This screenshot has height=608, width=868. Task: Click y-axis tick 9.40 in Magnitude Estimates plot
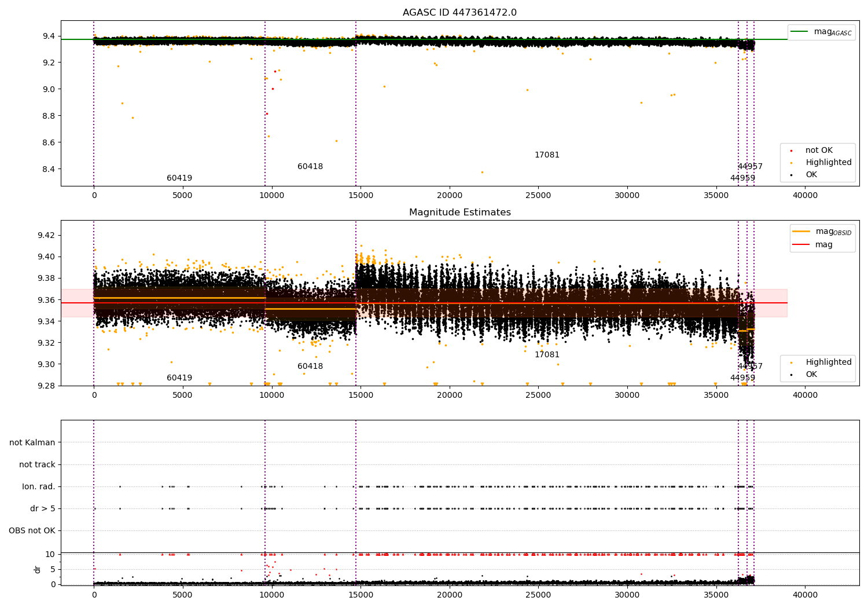pos(46,257)
